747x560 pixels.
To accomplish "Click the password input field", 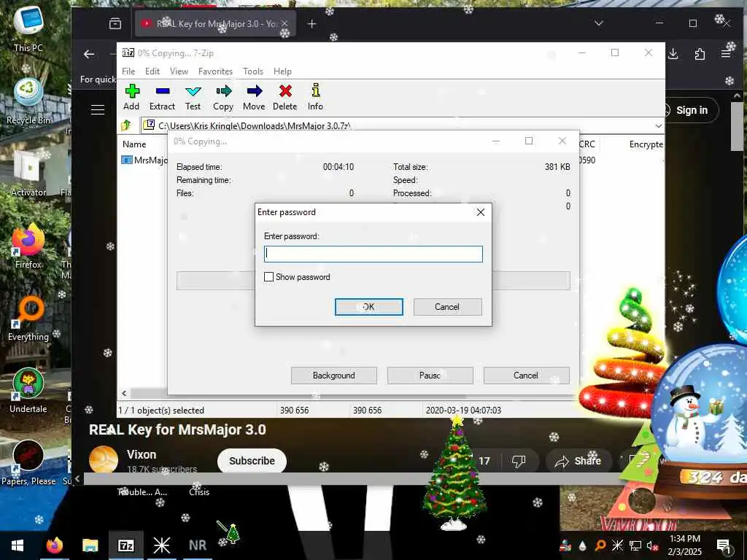I will (x=373, y=254).
